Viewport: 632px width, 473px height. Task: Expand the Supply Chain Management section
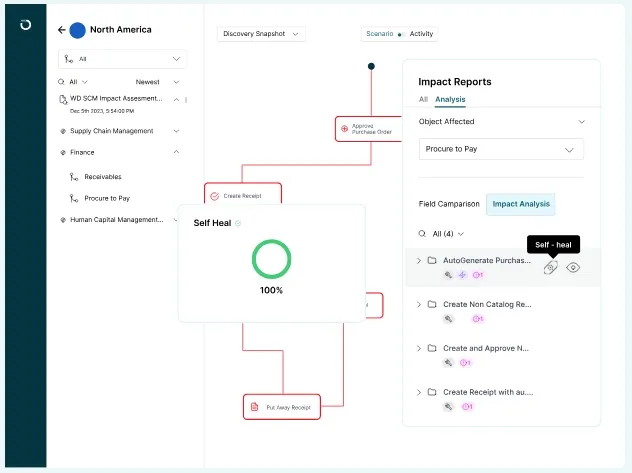tap(176, 131)
